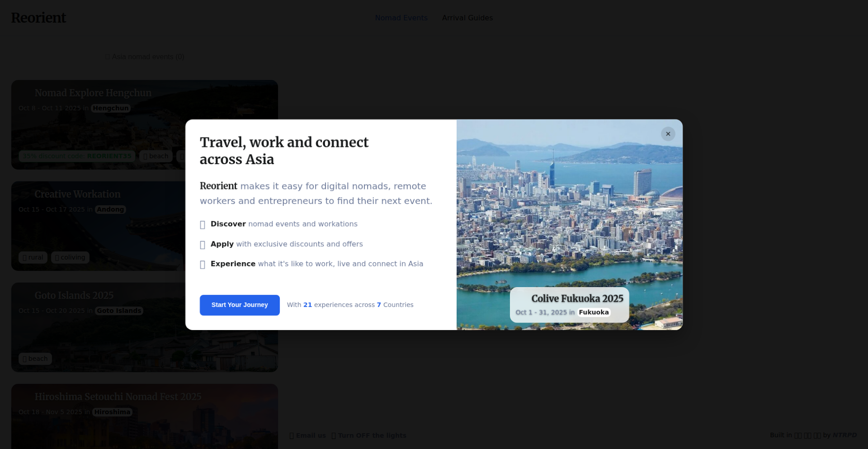Select the Hengchun location tag
This screenshot has height=449, width=868.
coord(111,108)
